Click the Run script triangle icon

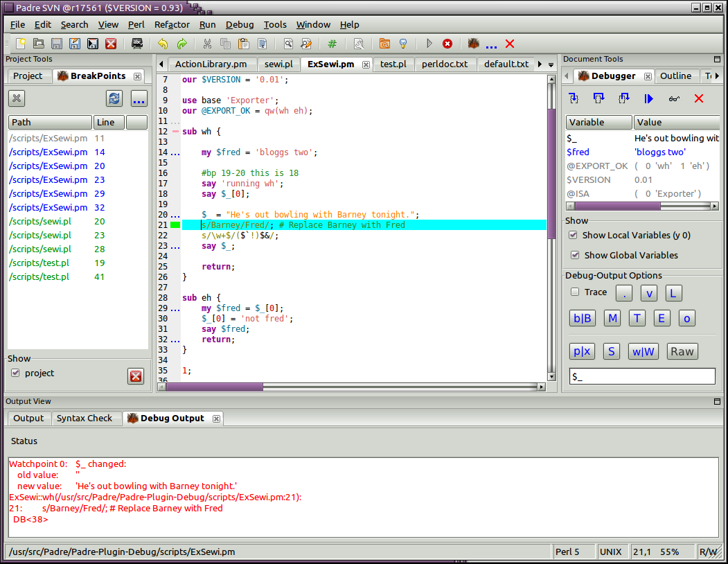point(429,44)
